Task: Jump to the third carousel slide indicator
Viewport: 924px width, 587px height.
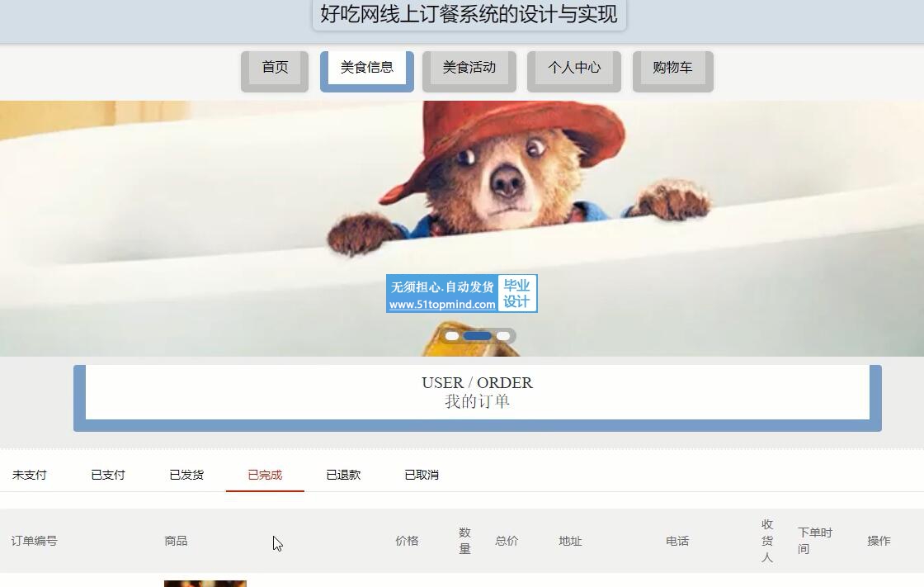Action: [x=502, y=336]
